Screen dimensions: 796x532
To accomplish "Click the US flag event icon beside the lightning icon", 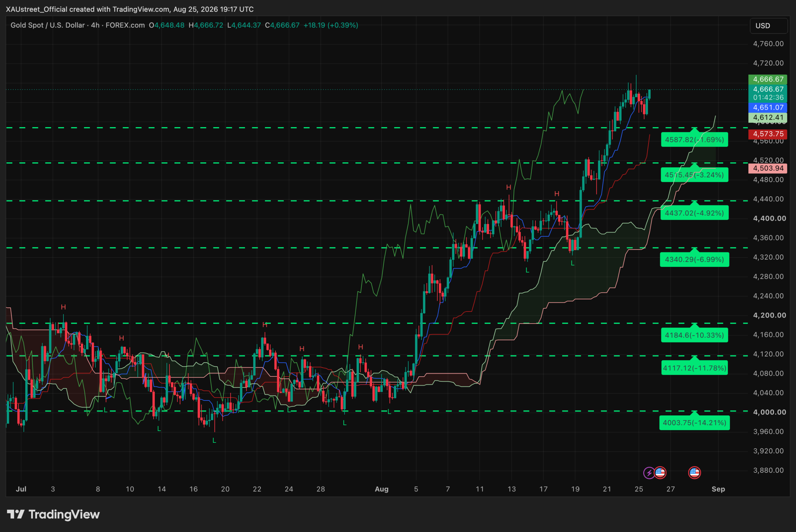I will 660,473.
